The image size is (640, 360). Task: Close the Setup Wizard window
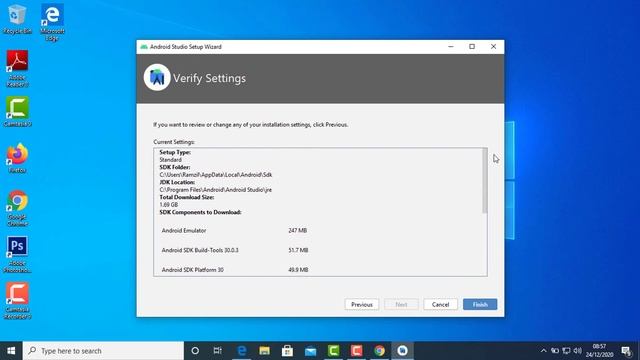(x=493, y=47)
